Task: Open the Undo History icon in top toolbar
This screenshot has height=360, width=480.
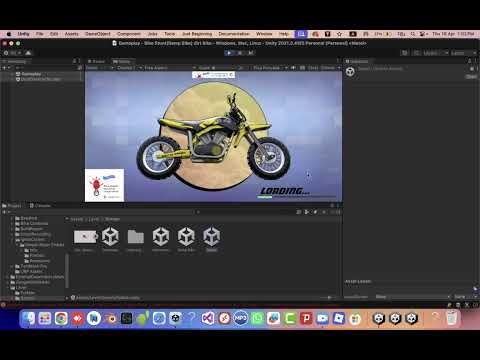Action: click(405, 53)
